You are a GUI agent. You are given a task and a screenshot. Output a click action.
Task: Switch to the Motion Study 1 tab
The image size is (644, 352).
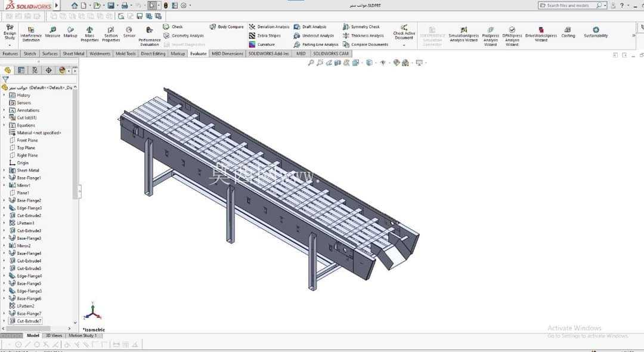point(82,335)
